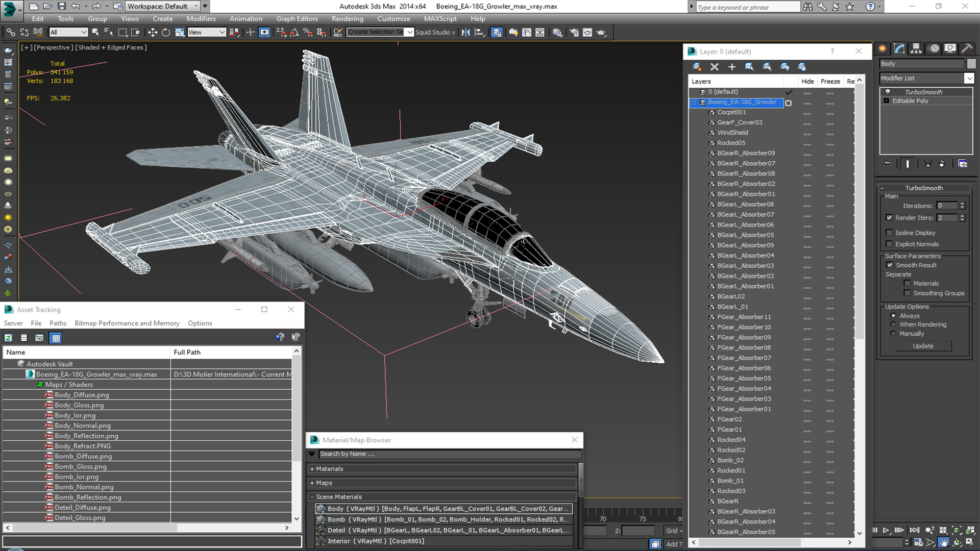Select the When Rendering radio option
This screenshot has height=551, width=980.
(893, 324)
